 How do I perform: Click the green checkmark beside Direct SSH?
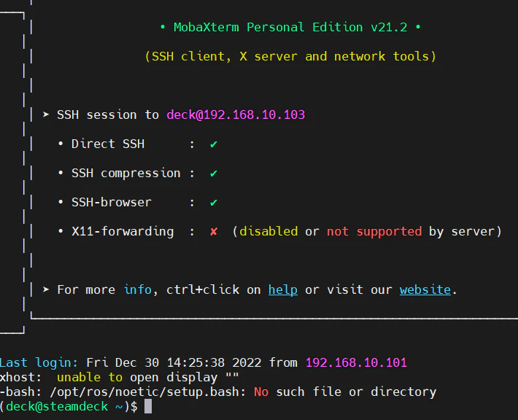coord(214,144)
